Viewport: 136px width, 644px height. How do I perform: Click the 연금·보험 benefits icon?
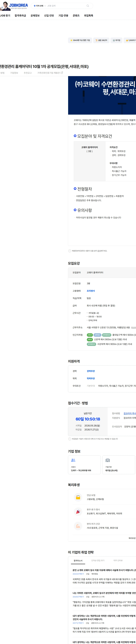(x=78, y=497)
